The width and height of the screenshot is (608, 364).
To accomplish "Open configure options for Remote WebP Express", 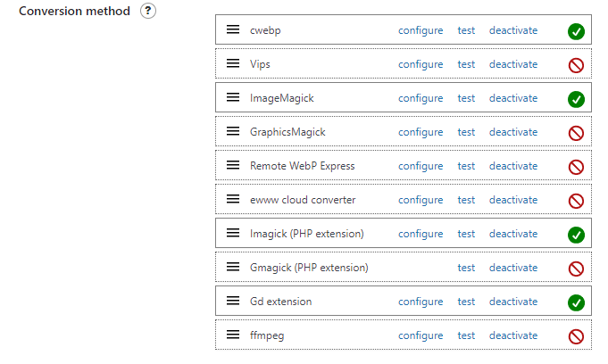I will pos(421,166).
